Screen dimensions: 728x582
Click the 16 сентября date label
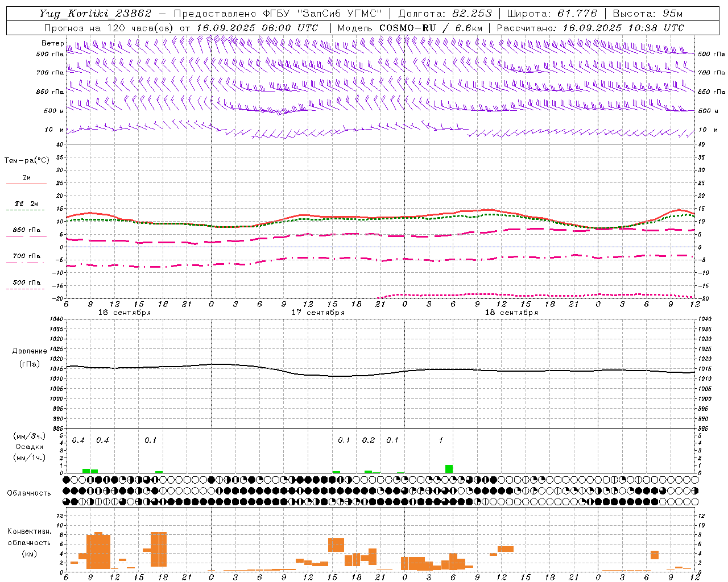click(125, 313)
